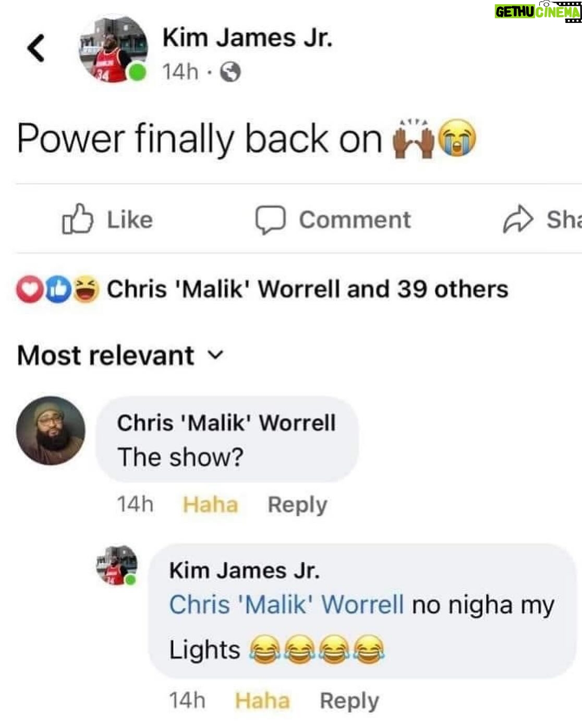Reply to Chris 'Malik' Worrell's comment
582x728 pixels.
tap(297, 505)
